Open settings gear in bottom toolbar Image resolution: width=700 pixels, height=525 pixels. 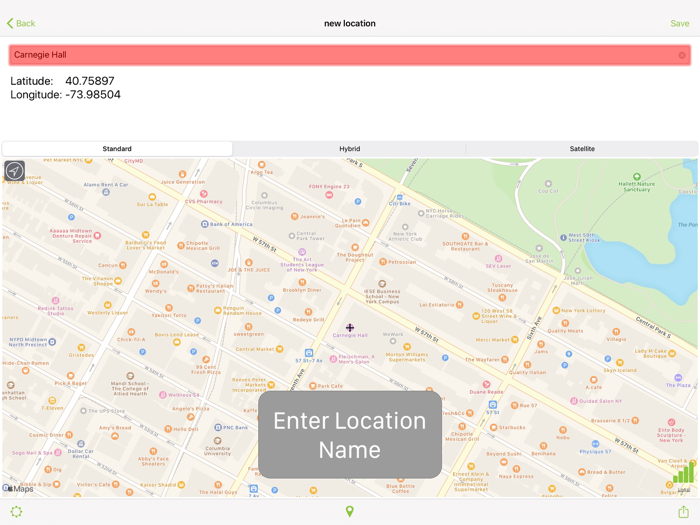coord(17,512)
